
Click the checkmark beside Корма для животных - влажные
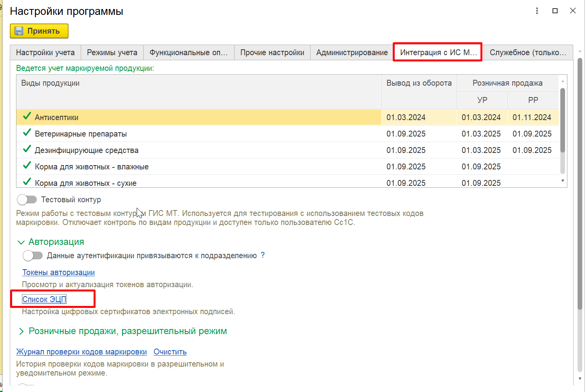(27, 166)
